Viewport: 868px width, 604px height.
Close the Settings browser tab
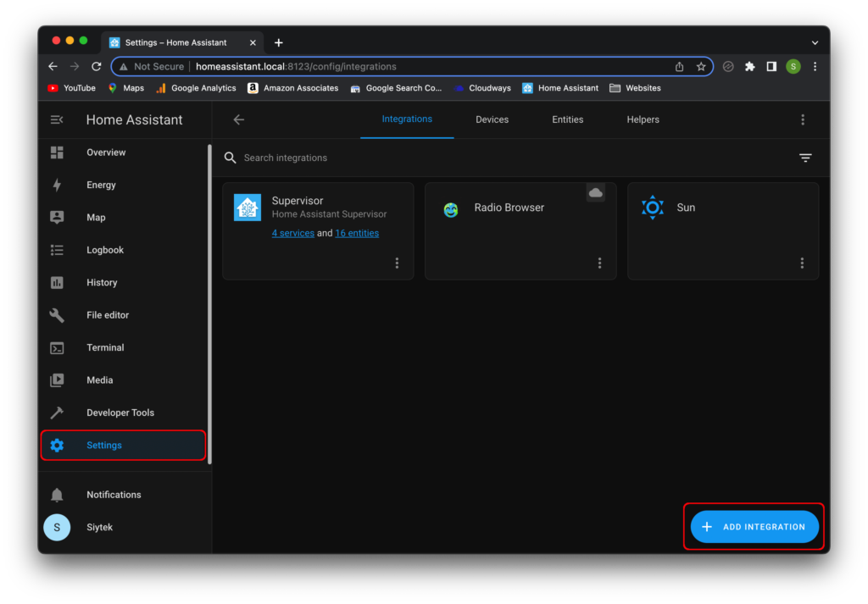click(253, 42)
